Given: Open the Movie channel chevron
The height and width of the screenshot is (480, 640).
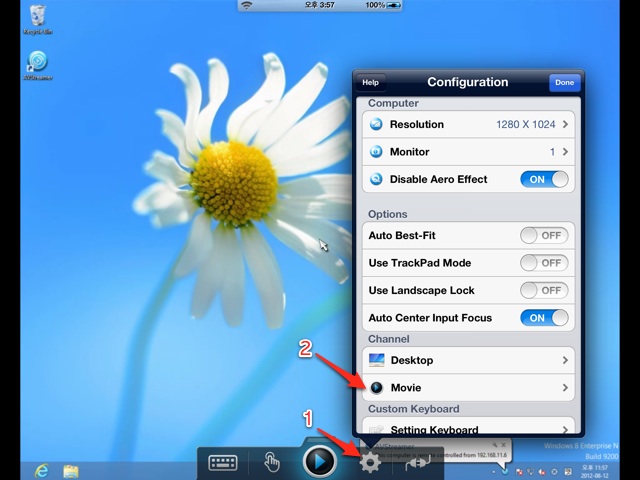Looking at the screenshot, I should click(x=565, y=388).
